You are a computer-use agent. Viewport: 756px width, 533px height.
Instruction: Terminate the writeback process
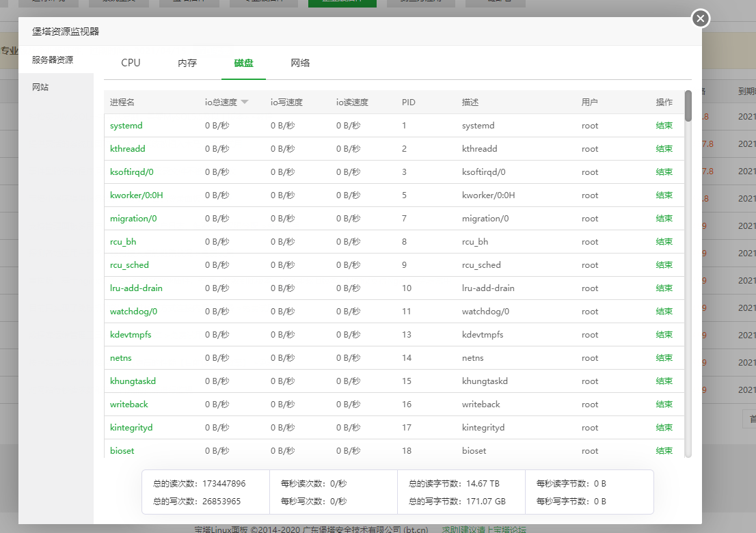click(664, 405)
